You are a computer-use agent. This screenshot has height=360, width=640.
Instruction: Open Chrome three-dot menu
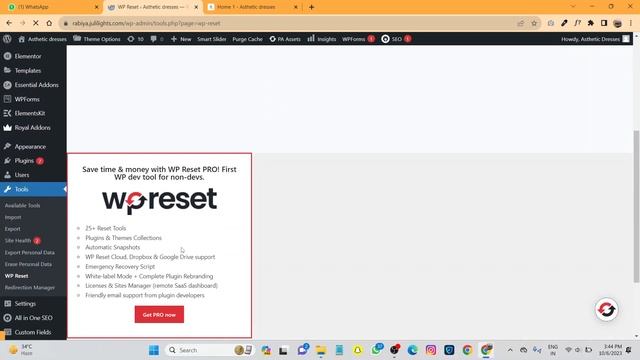[x=631, y=23]
